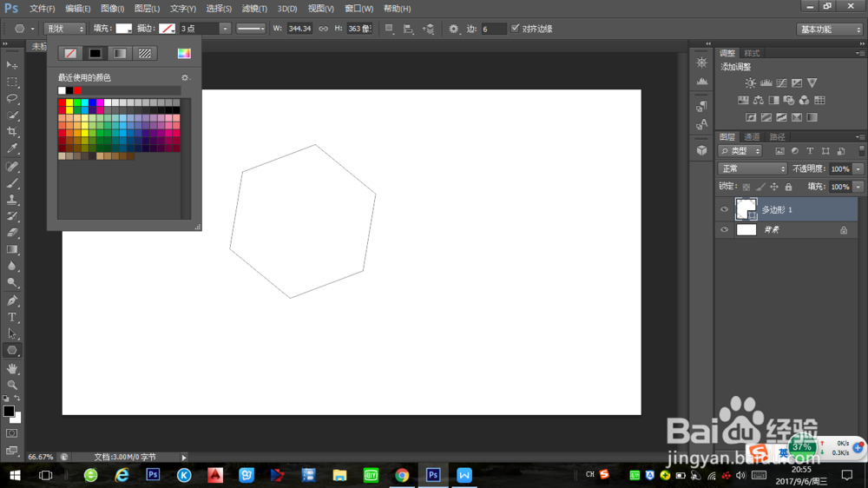Select the Polygon shape tool
868x488 pixels.
[12, 351]
